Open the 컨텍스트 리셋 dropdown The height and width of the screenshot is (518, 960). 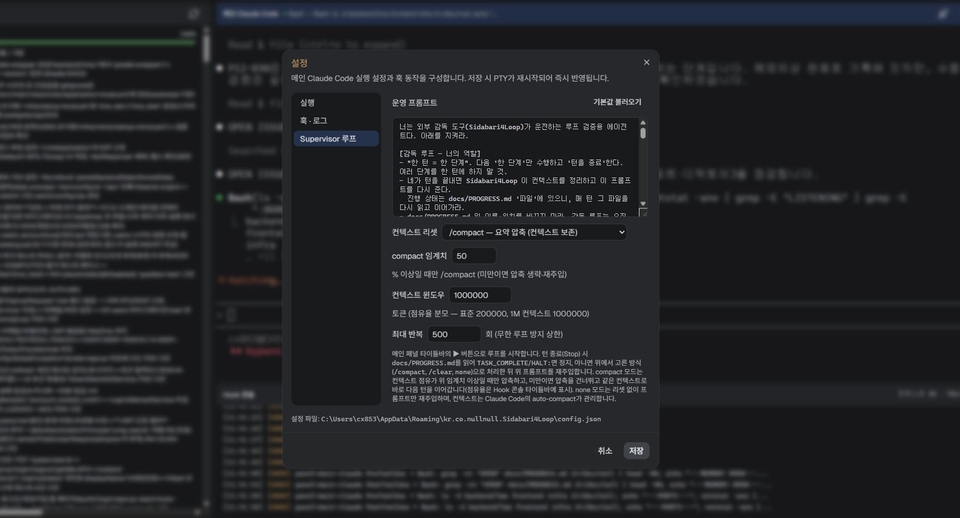coord(534,233)
